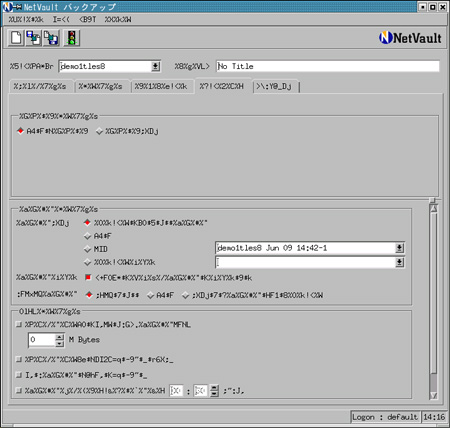Click the blank new document toolbar icon
The height and width of the screenshot is (428, 450).
click(x=16, y=37)
